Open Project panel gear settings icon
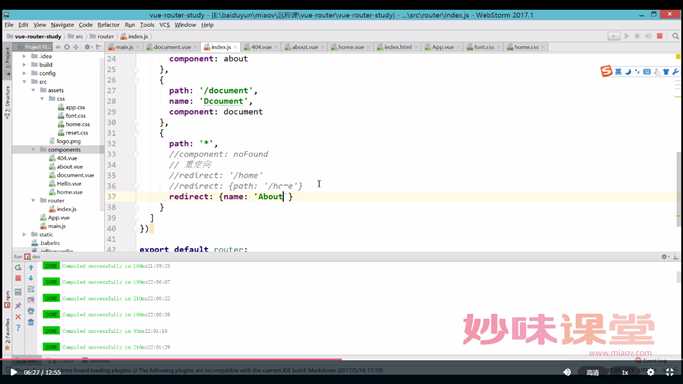Image resolution: width=683 pixels, height=384 pixels. pyautogui.click(x=87, y=47)
